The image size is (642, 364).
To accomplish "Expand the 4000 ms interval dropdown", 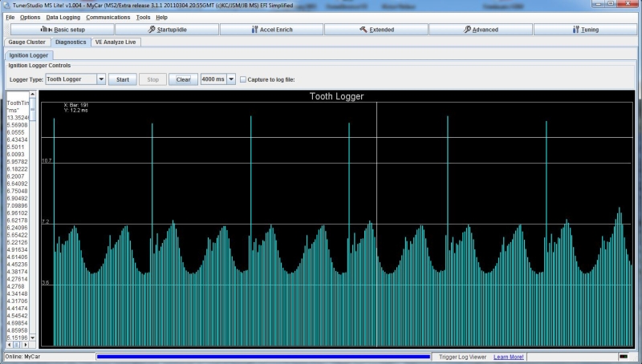I will 231,79.
